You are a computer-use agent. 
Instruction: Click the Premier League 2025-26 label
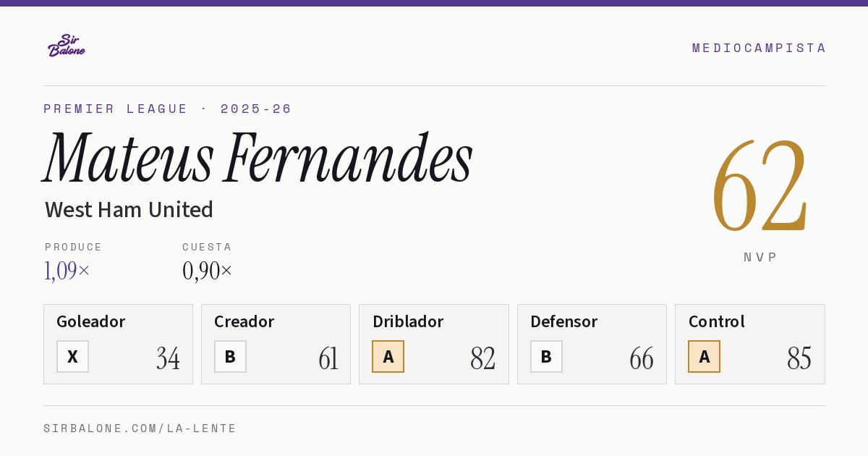168,109
